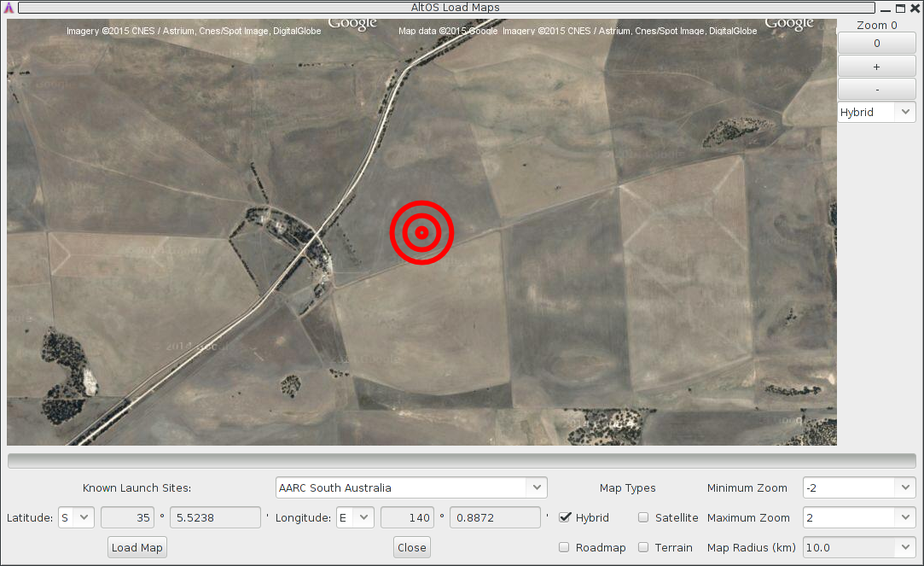Click the latitude minutes field 5.5238
The image size is (924, 566).
coord(215,517)
